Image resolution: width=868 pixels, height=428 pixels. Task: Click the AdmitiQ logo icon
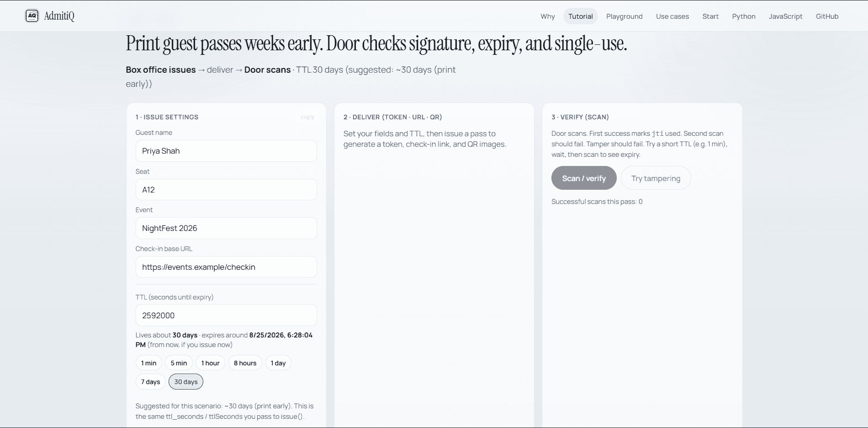coord(32,16)
